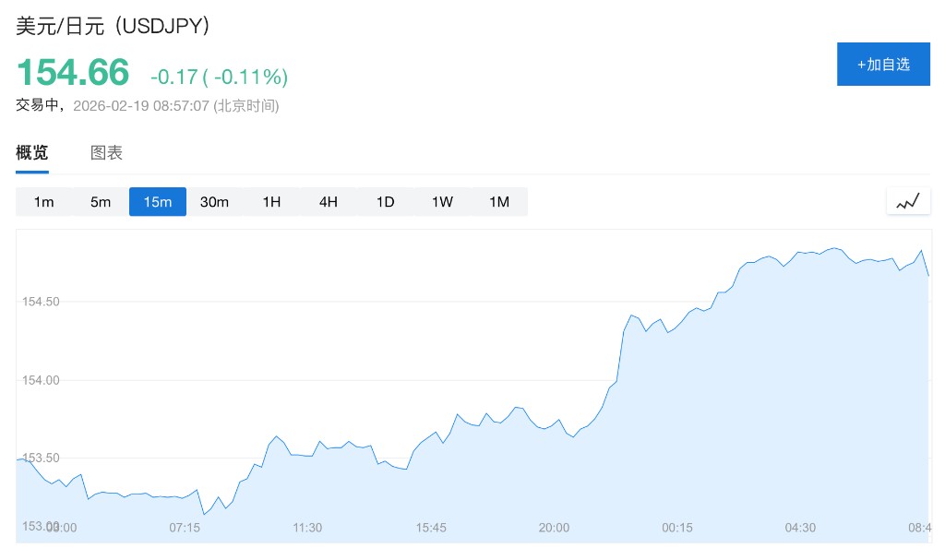The image size is (945, 560).
Task: Switch chart to 30m interval
Action: coord(214,202)
